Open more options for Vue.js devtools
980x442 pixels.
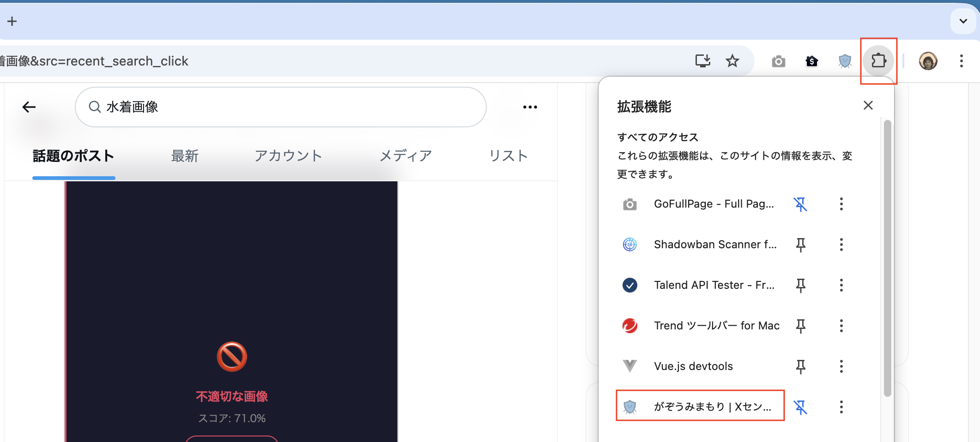pyautogui.click(x=841, y=366)
